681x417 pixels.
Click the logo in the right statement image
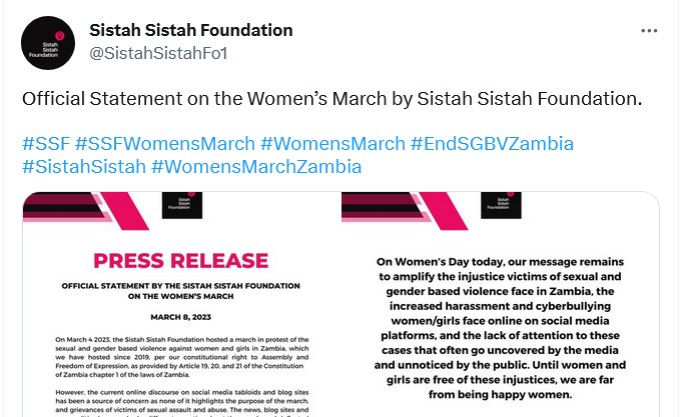501,205
